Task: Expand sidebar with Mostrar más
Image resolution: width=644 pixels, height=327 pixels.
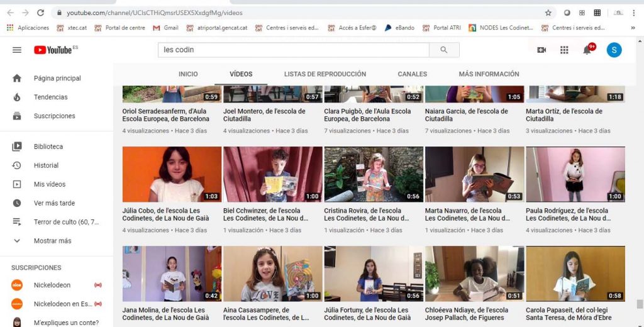Action: pos(52,241)
